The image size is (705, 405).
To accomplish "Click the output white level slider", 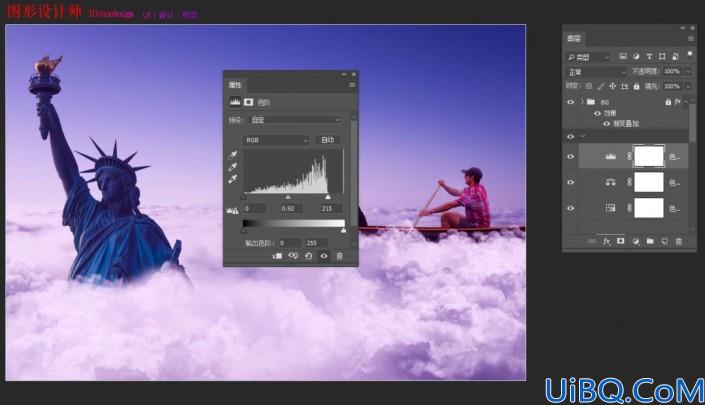I will (x=344, y=230).
